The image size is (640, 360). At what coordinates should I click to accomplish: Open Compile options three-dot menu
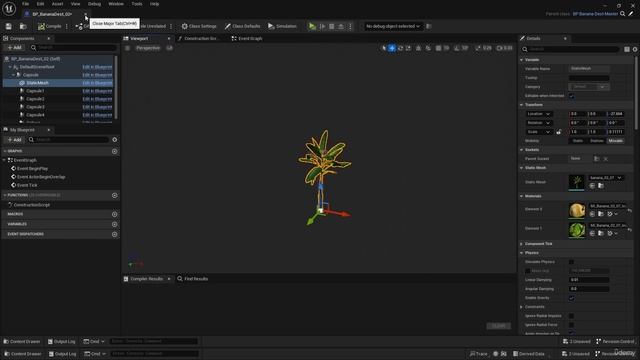[x=67, y=26]
